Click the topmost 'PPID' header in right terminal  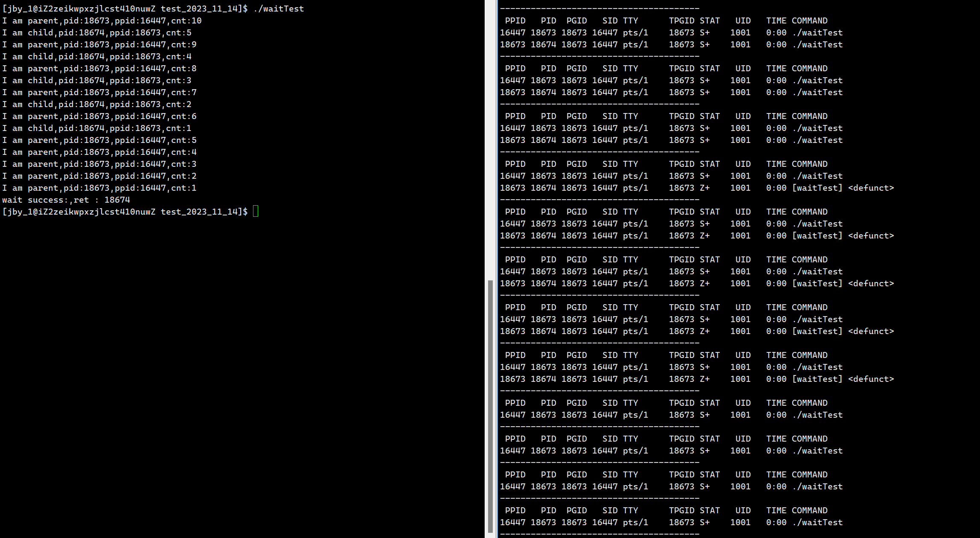tap(515, 20)
